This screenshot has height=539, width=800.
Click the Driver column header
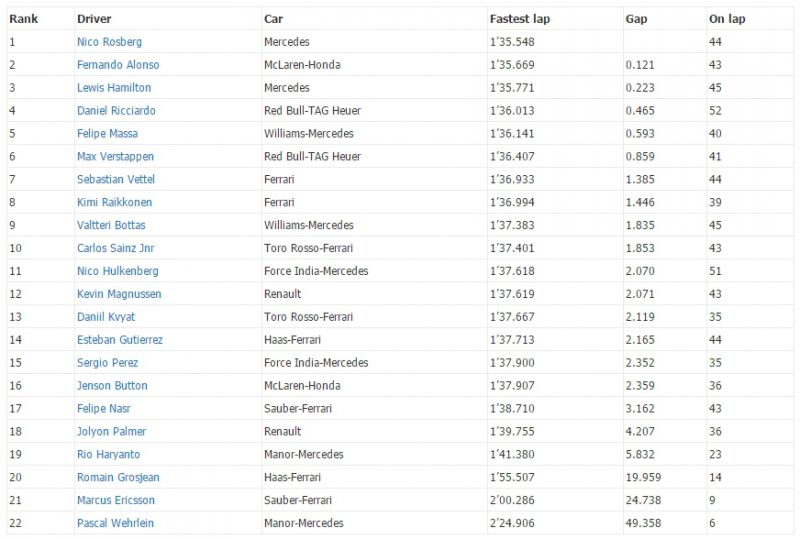click(94, 19)
